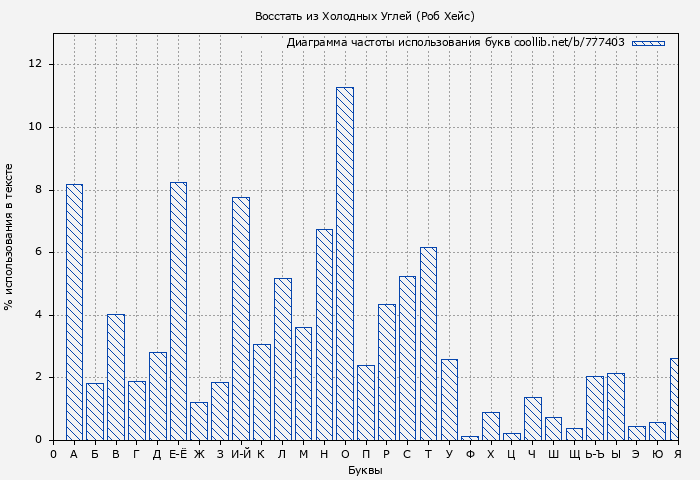Click the bar above the Е-Ё label

(x=178, y=311)
